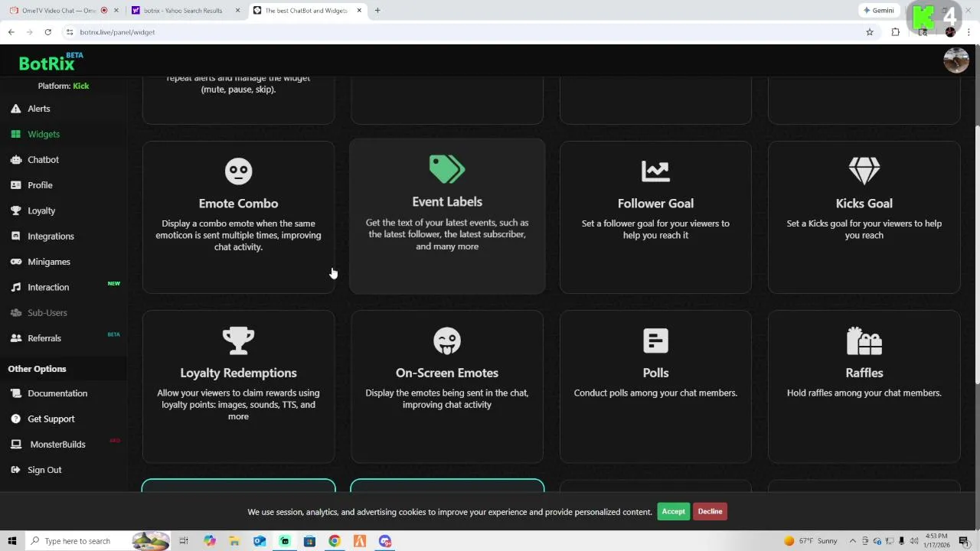Click the BotRix logo
This screenshot has height=551, width=980.
point(47,63)
